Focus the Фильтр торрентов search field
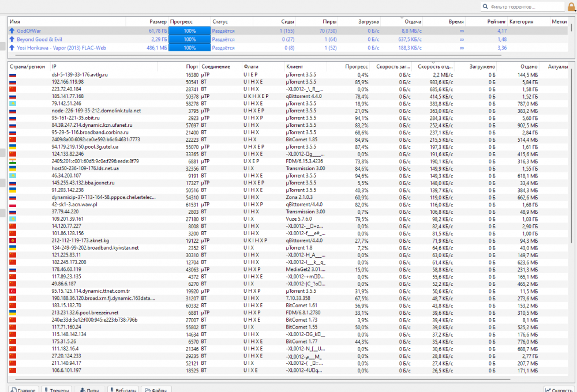This screenshot has width=577, height=392. (x=525, y=7)
